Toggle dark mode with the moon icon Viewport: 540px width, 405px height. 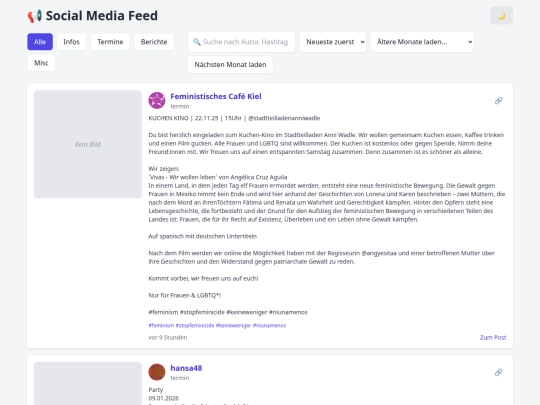[501, 16]
